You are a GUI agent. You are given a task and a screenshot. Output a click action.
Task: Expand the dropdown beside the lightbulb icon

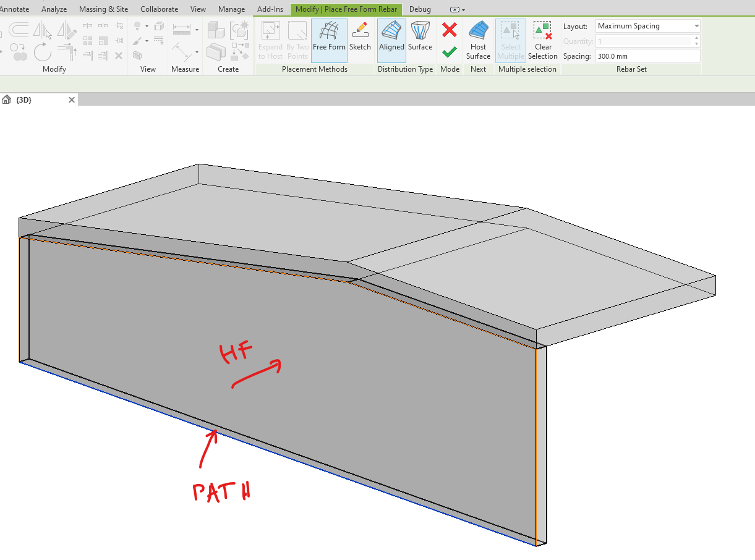[x=147, y=26]
